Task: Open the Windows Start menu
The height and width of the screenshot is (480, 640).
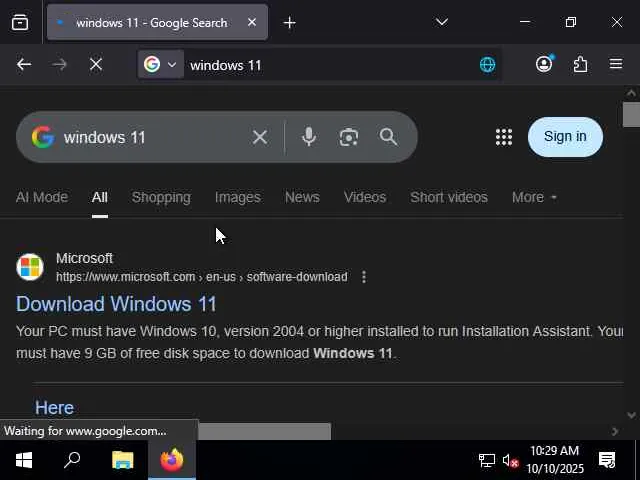Action: (24, 460)
